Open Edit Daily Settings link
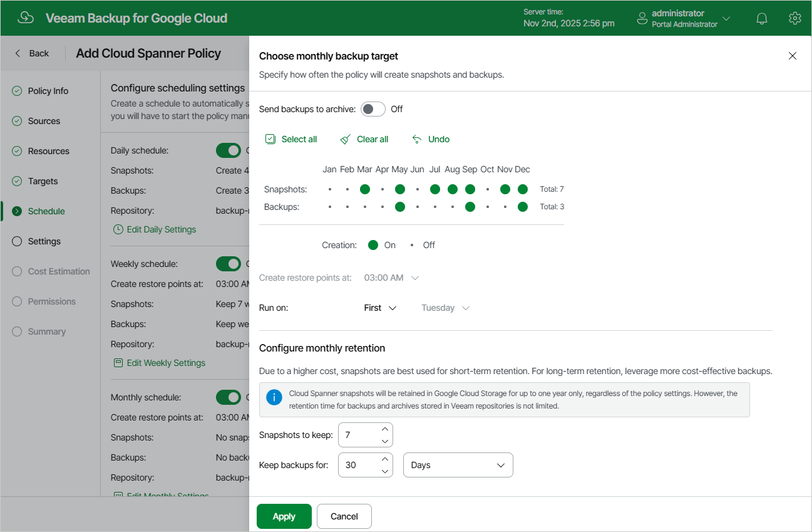 (x=162, y=229)
